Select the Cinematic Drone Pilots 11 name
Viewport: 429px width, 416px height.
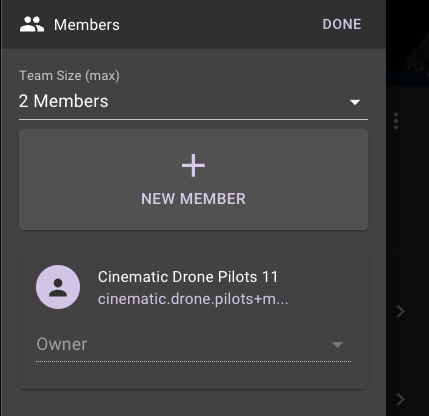[188, 277]
